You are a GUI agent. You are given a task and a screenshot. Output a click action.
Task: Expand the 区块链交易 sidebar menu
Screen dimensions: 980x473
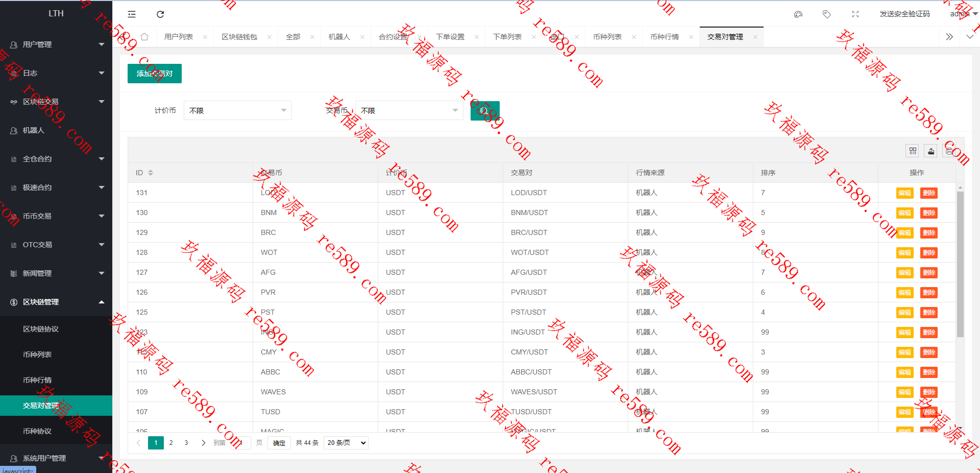tap(56, 102)
